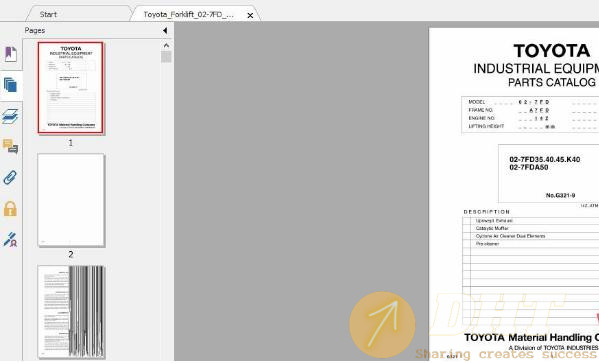Show the Comments panel icon

click(10, 146)
